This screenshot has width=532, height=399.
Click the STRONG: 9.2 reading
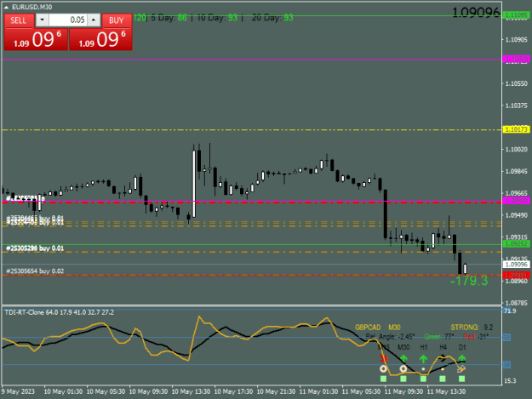(472, 328)
